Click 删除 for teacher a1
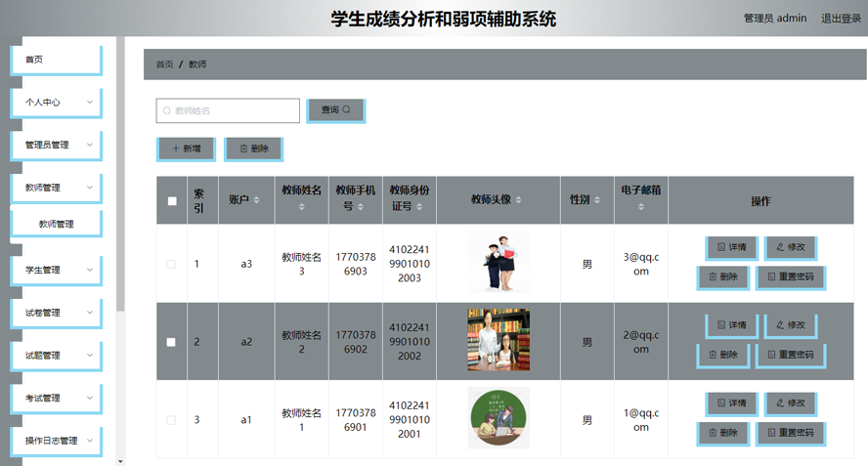Image resolution: width=868 pixels, height=466 pixels. click(x=723, y=433)
